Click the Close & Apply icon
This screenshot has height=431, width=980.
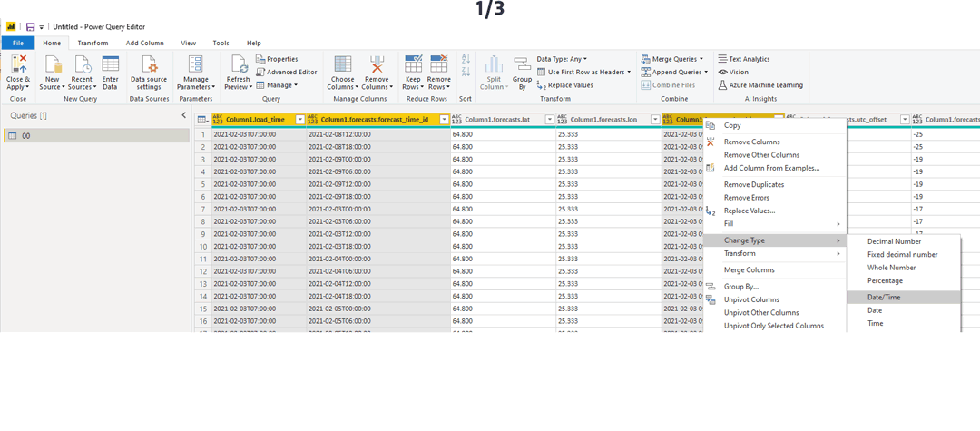tap(18, 64)
